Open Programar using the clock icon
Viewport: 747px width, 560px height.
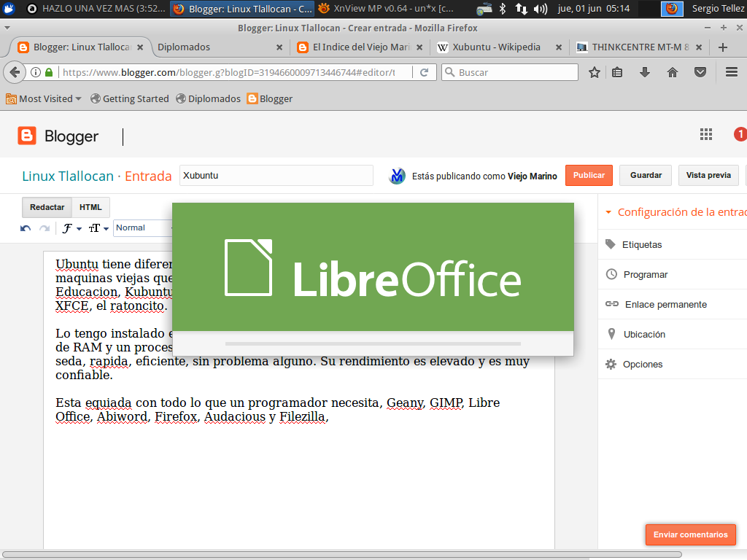610,274
